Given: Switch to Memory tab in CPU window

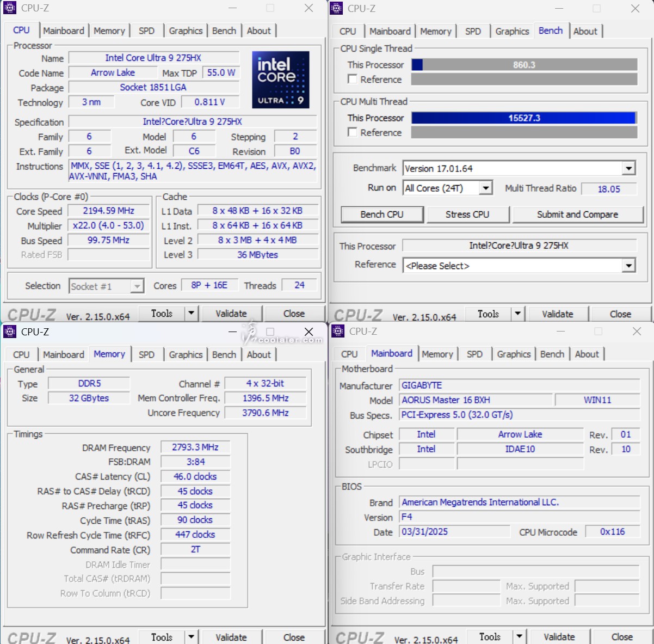Looking at the screenshot, I should pyautogui.click(x=109, y=31).
